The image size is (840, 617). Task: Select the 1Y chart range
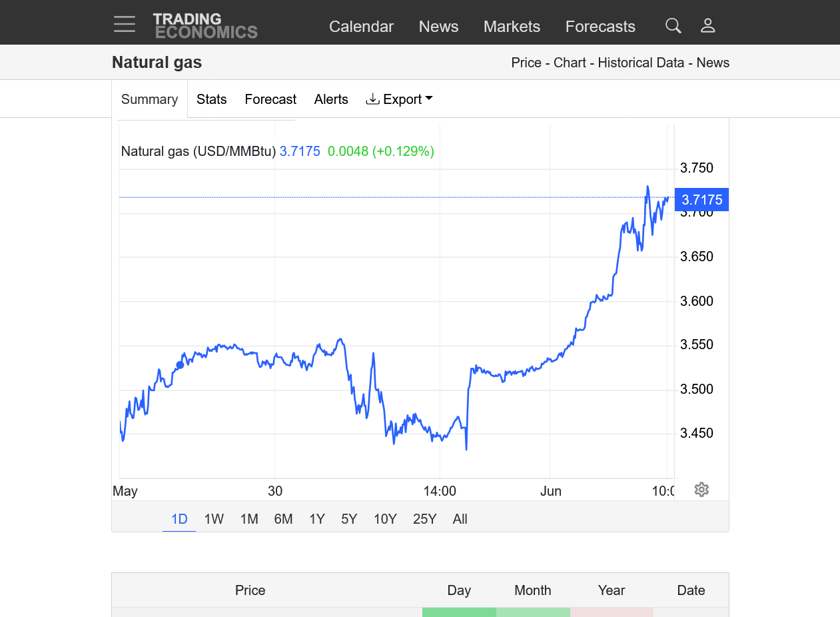click(317, 519)
